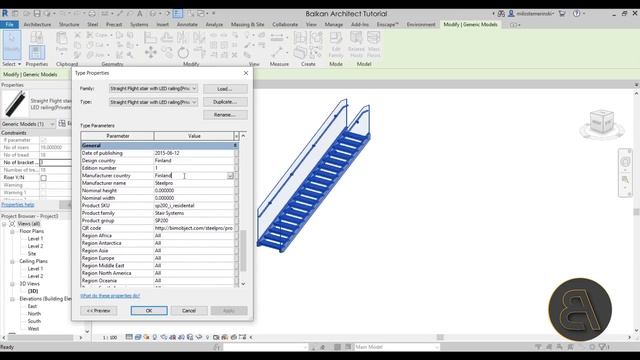Viewport: 640px width, 360px height.
Task: Open the File menu tab
Action: [x=9, y=24]
